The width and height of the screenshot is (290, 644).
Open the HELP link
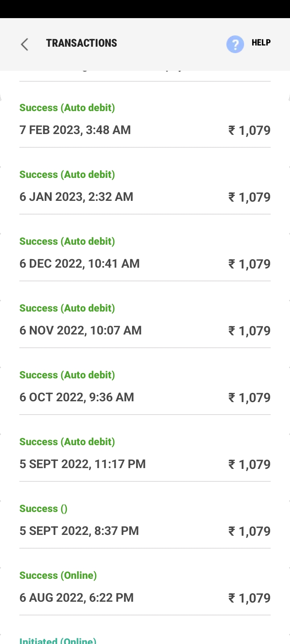coord(261,43)
